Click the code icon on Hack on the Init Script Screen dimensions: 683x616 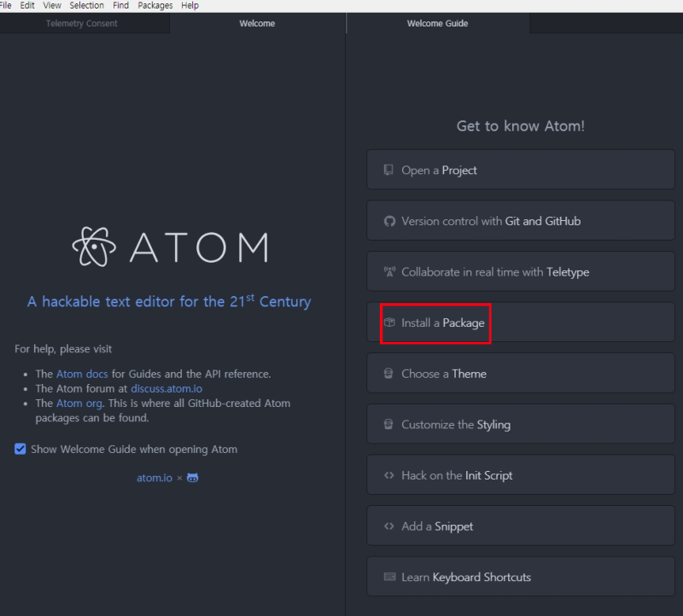(x=389, y=475)
